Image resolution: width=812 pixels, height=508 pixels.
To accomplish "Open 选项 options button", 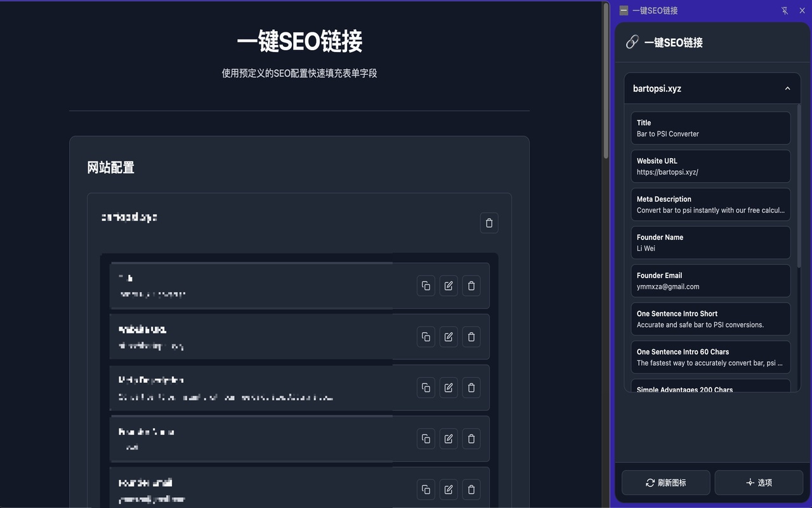I will 759,483.
